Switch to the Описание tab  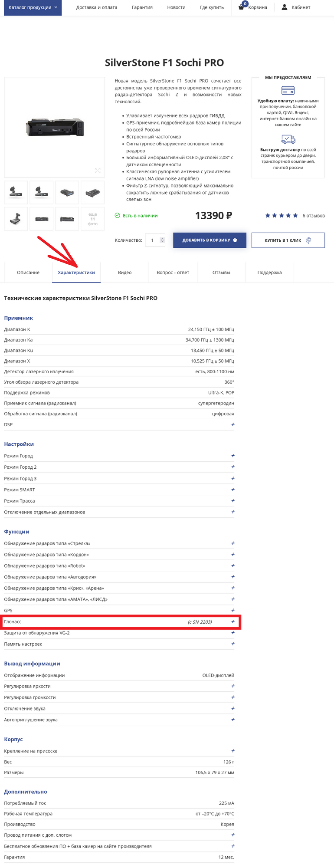28,273
